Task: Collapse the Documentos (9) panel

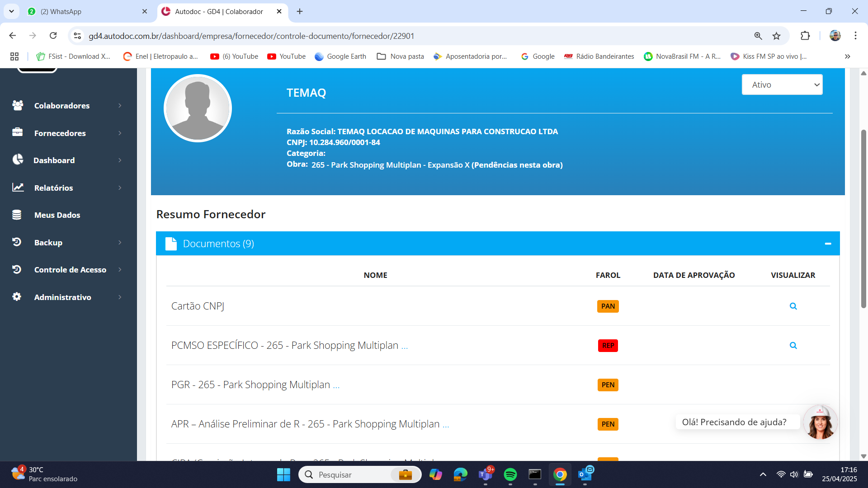Action: click(828, 244)
